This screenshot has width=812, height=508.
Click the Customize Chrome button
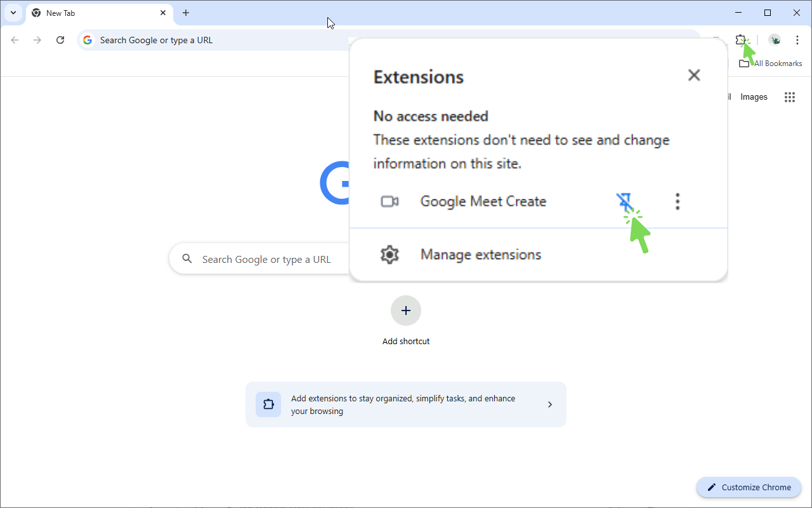coord(749,487)
